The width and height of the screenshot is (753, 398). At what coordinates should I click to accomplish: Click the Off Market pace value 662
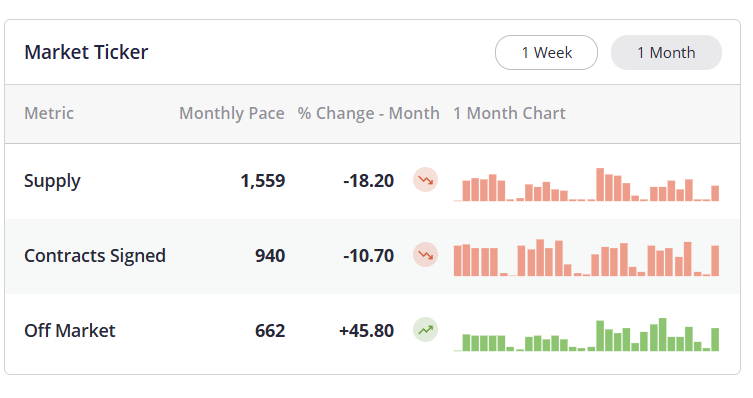[270, 331]
